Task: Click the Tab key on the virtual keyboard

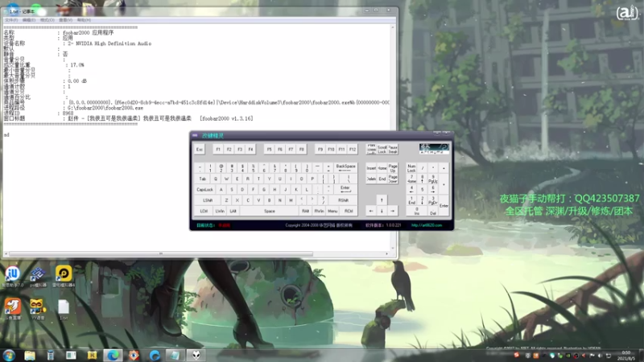Action: coord(202,179)
